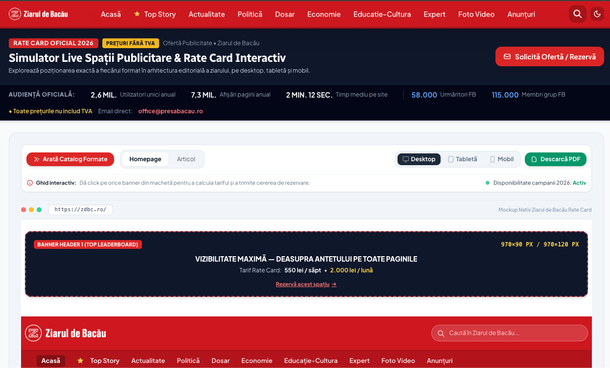Open Foto Video in the mockup menu

click(398, 361)
